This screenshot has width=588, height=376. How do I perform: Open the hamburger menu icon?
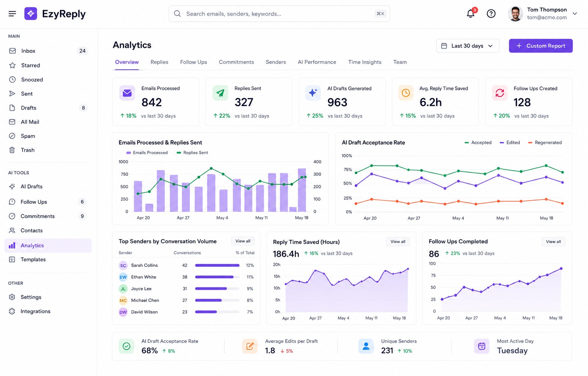tap(12, 14)
